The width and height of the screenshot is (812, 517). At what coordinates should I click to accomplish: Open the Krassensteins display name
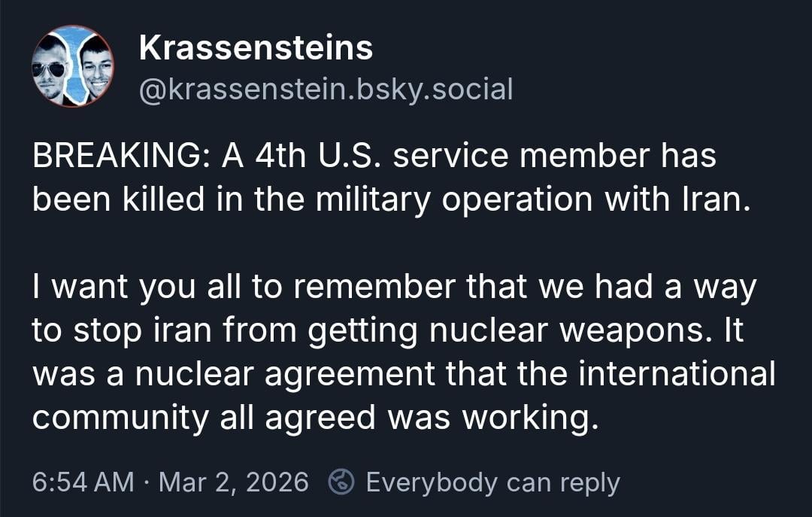(256, 49)
